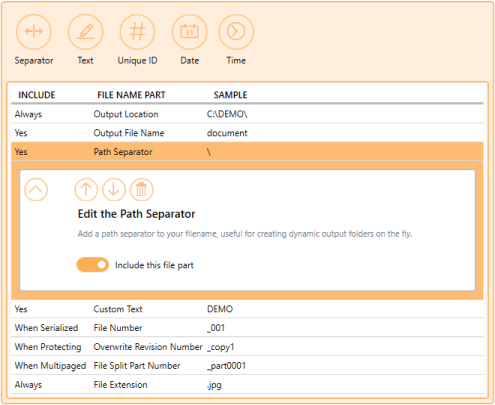Collapse the Path Separator edit panel
This screenshot has width=495, height=405.
pyautogui.click(x=36, y=190)
